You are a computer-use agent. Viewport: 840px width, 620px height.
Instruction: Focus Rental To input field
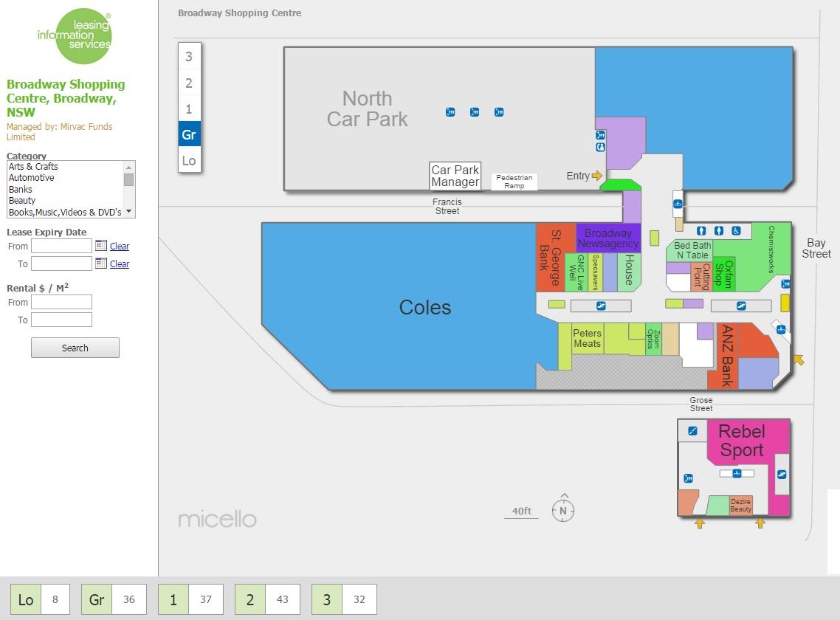(61, 320)
